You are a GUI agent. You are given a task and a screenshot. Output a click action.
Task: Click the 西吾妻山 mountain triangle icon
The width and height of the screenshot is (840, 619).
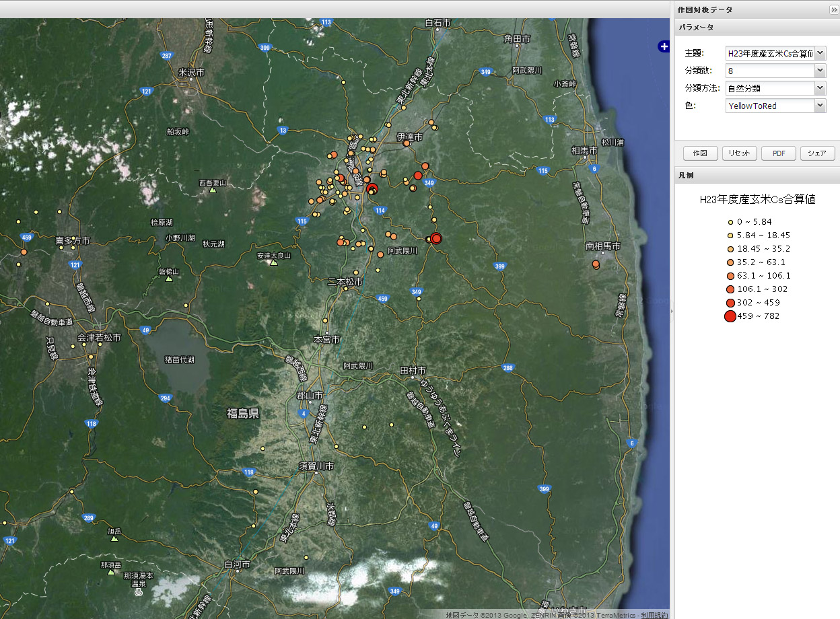[213, 190]
